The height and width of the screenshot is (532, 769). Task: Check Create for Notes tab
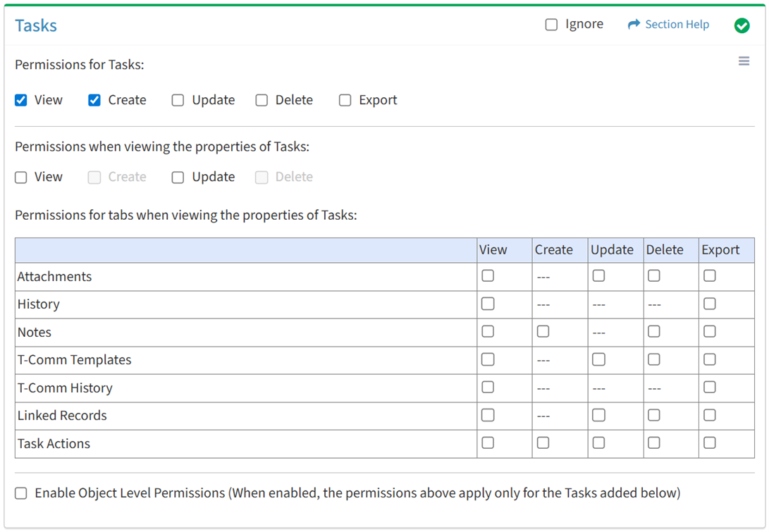(543, 331)
